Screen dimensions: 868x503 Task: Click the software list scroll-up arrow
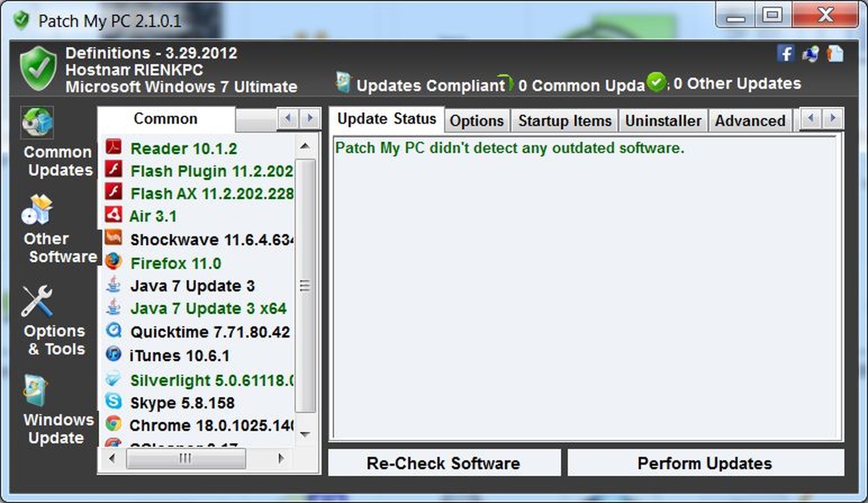[x=305, y=147]
